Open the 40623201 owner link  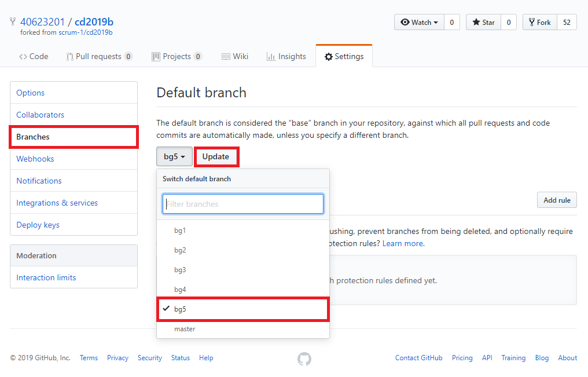[42, 22]
